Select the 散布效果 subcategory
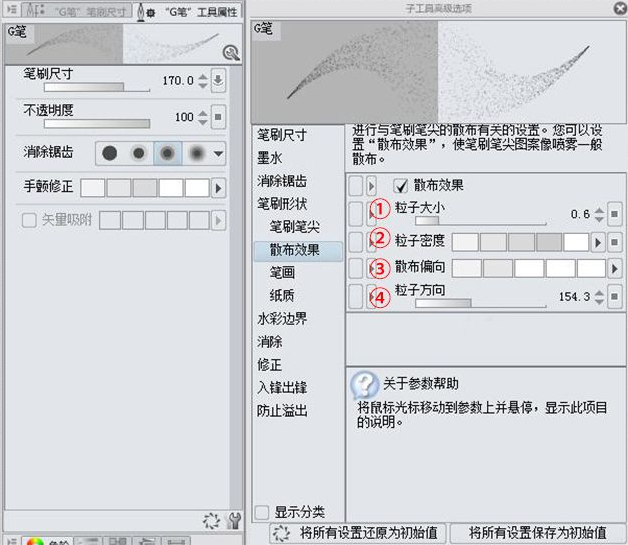Screen dimensions: 628x545 pos(298,251)
